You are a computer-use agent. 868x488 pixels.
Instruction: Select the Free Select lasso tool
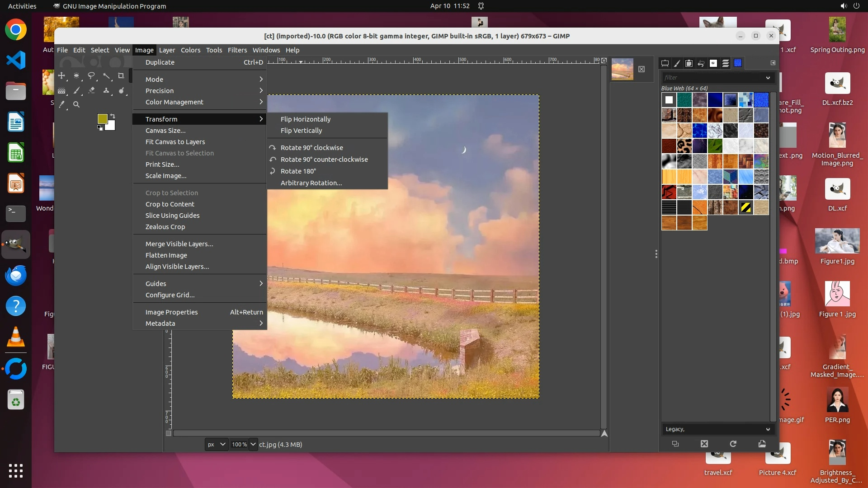pos(91,76)
